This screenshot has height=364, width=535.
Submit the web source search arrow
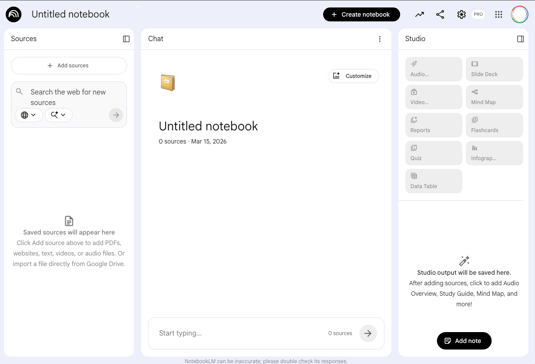[x=116, y=115]
